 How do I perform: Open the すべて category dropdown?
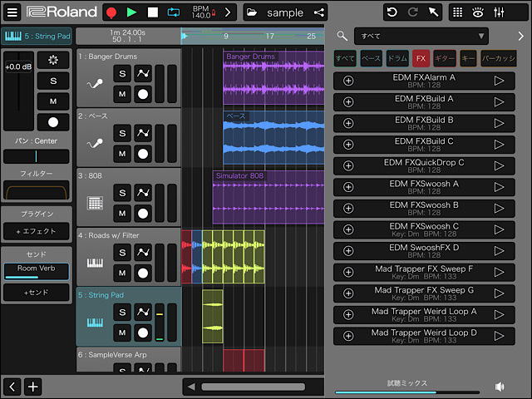click(421, 36)
